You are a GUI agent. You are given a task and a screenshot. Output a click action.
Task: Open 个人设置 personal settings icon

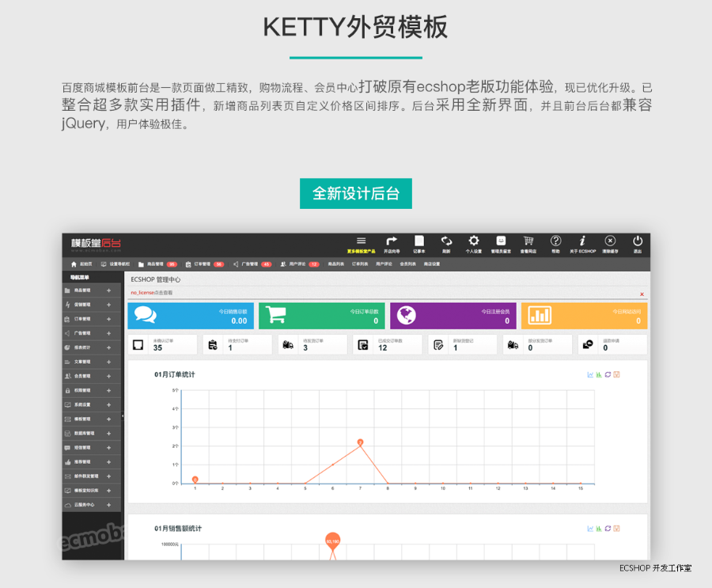(474, 242)
